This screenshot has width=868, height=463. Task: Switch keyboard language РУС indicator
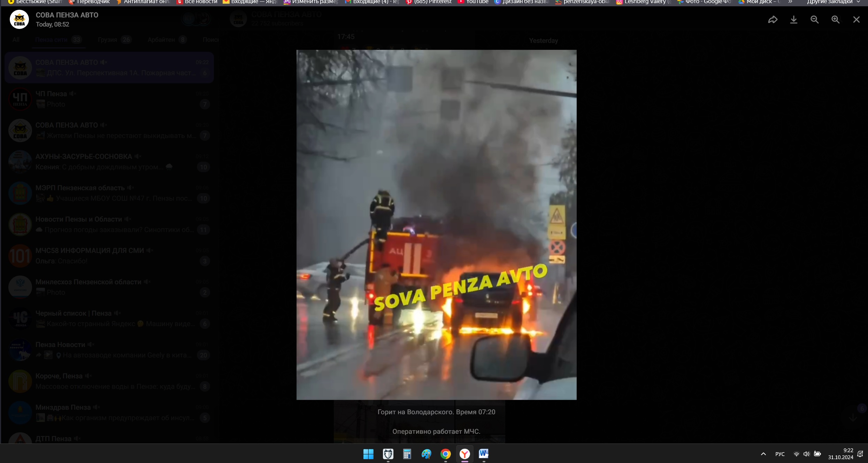click(x=780, y=454)
